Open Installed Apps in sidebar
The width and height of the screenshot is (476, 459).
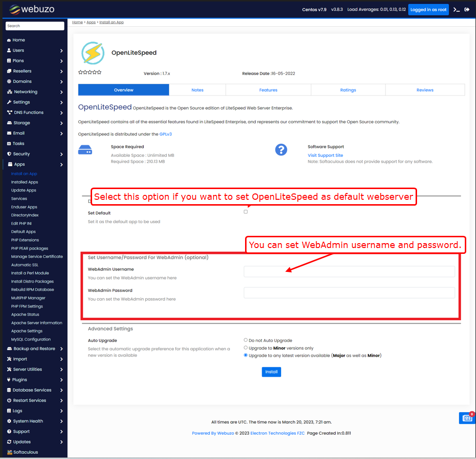(24, 182)
